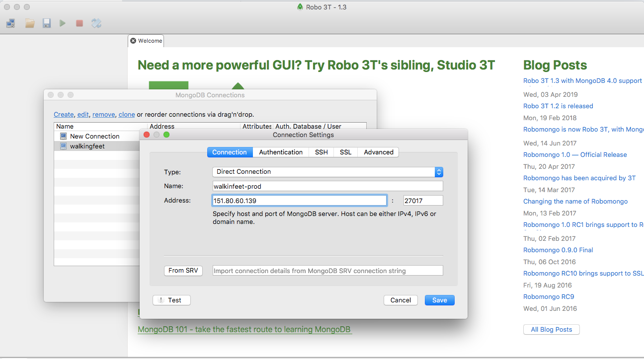Click the clone link in MongoDB Connections
This screenshot has height=359, width=644.
point(127,114)
